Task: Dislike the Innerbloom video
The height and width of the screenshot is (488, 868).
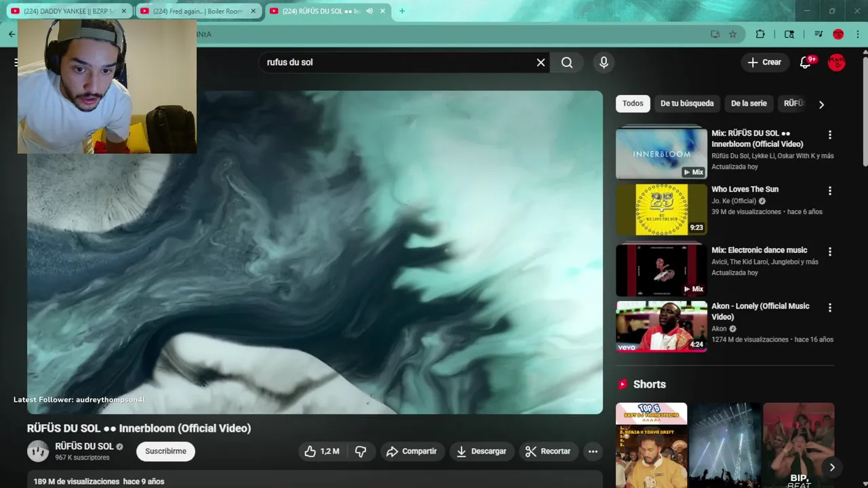Action: tap(361, 451)
